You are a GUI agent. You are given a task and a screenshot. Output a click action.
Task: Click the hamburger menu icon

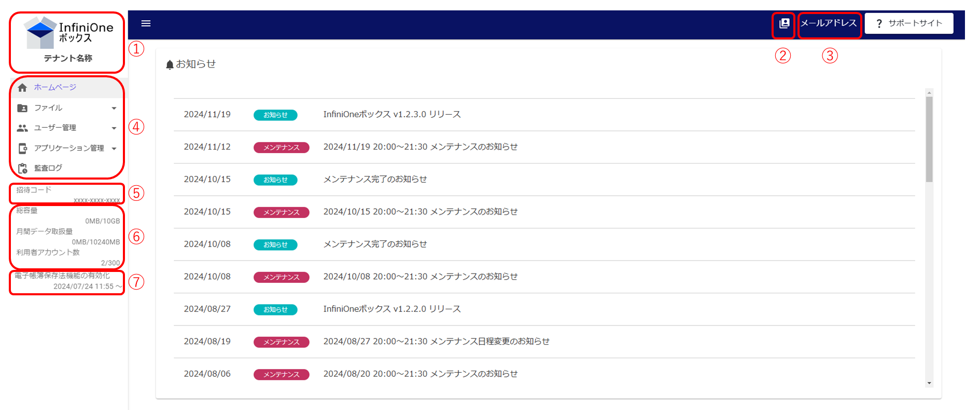click(146, 23)
